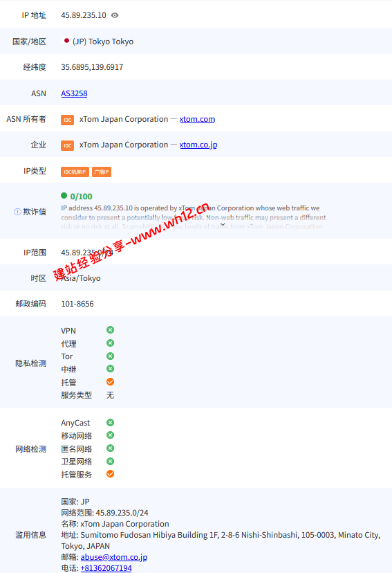
Task: Click the 广播IP type tag
Action: (102, 172)
